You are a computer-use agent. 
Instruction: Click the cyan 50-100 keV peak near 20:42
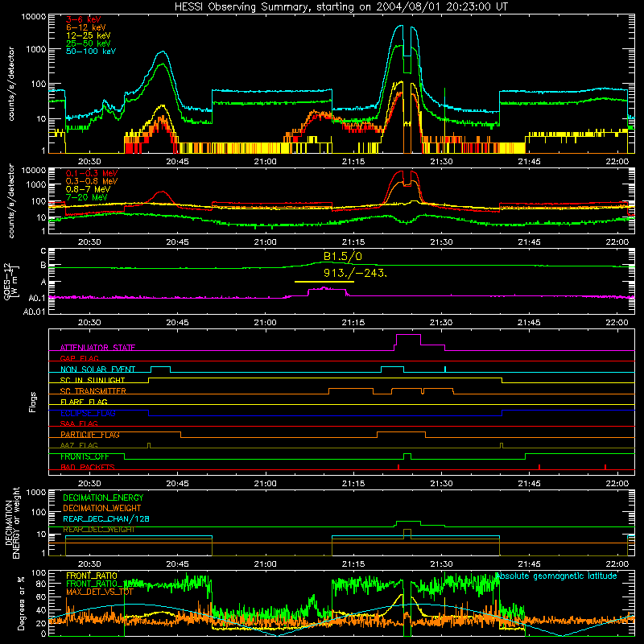click(163, 52)
